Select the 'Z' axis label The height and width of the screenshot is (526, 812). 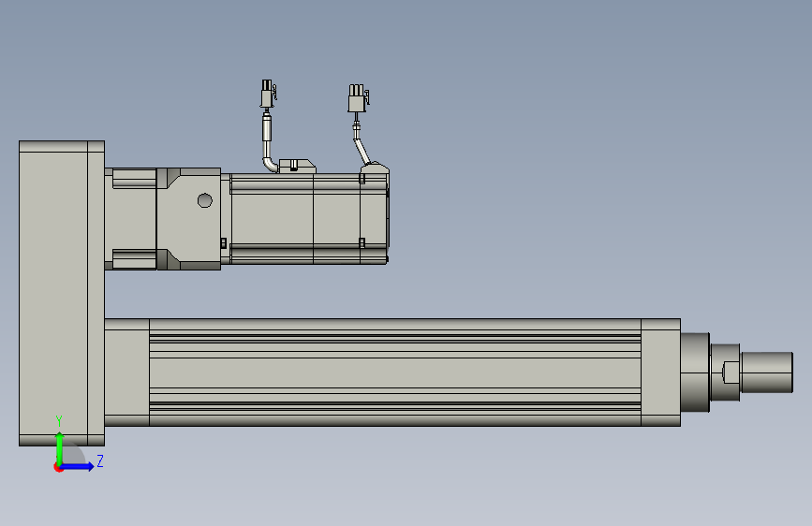pyautogui.click(x=100, y=460)
